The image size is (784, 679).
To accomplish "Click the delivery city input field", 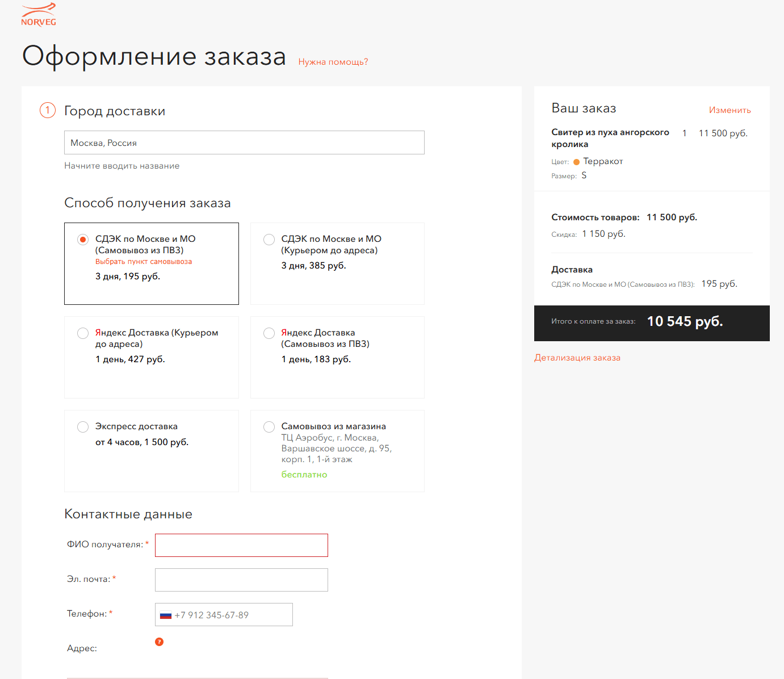I will pos(244,142).
